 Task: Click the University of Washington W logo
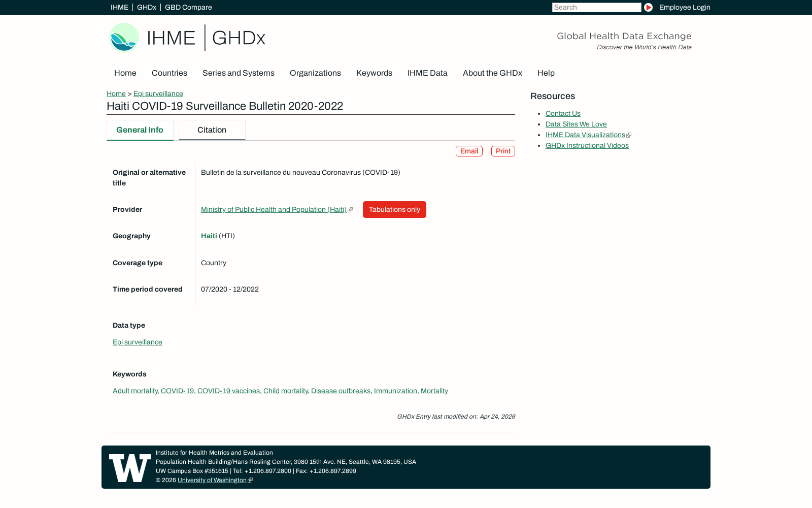coord(130,468)
